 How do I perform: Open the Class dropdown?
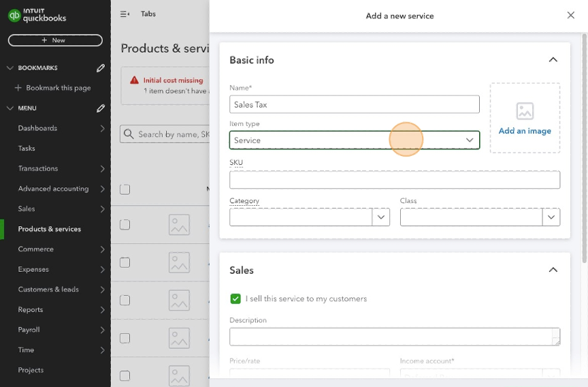(551, 217)
